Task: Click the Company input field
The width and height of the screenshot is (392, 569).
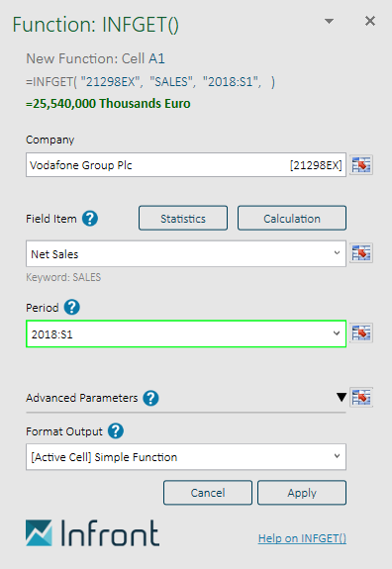Action: 186,165
